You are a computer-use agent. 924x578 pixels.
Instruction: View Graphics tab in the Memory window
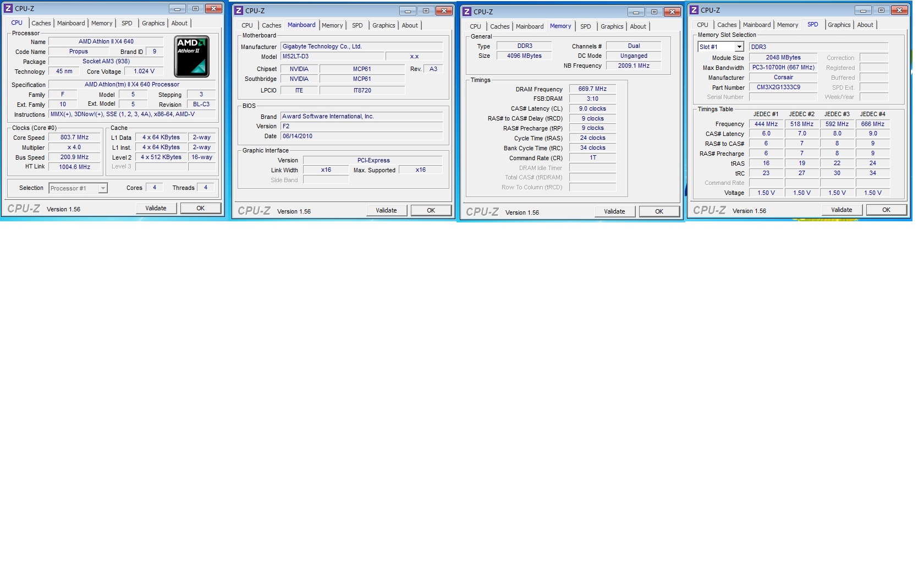tap(612, 26)
